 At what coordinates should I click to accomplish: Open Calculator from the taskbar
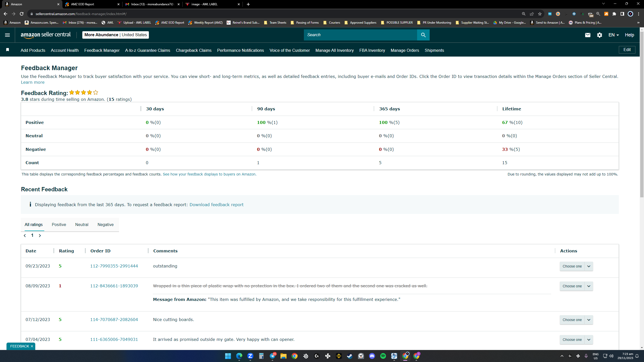click(x=261, y=356)
